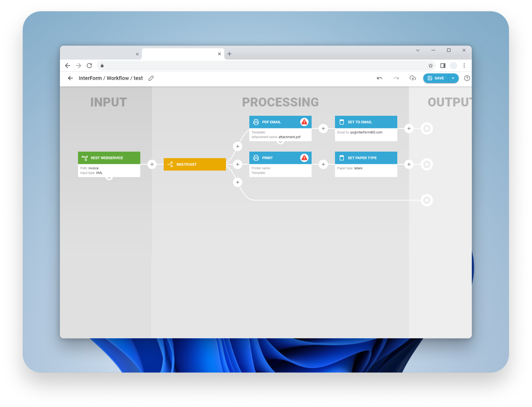The image size is (532, 407).
Task: Bookmark this page with the star icon
Action: tap(430, 66)
